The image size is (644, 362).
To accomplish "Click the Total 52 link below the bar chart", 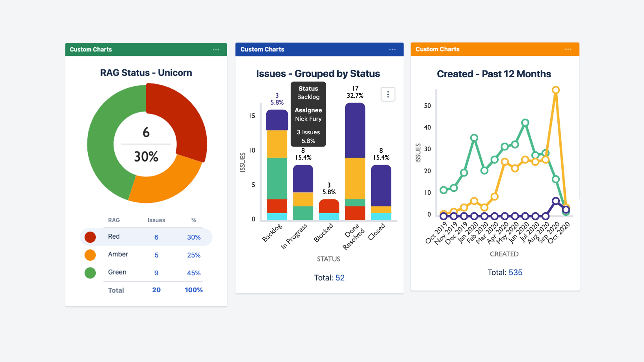I will [340, 278].
